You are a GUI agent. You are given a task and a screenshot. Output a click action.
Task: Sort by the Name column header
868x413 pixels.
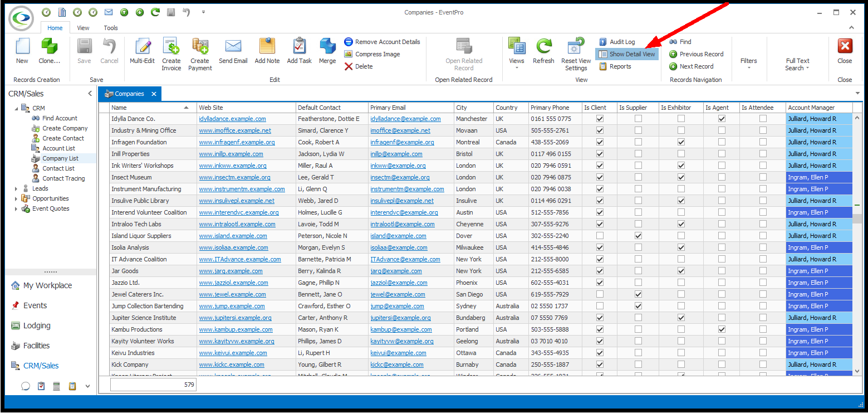(153, 108)
